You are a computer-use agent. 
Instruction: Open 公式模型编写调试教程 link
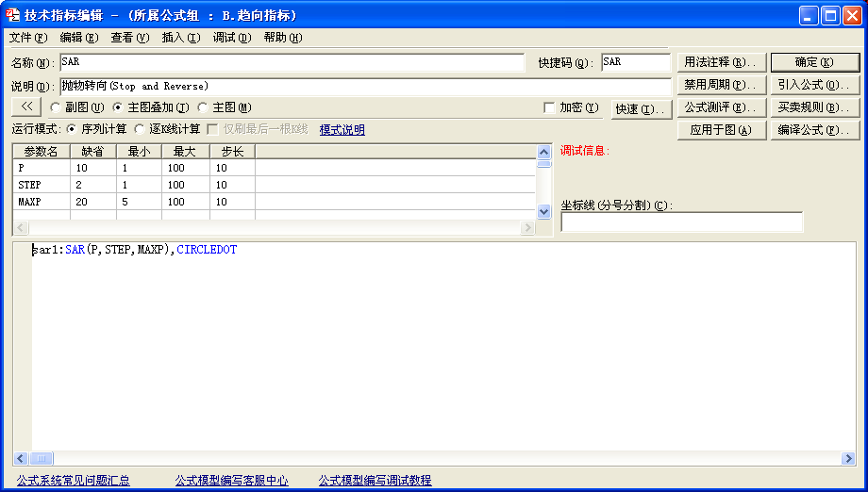(x=375, y=481)
